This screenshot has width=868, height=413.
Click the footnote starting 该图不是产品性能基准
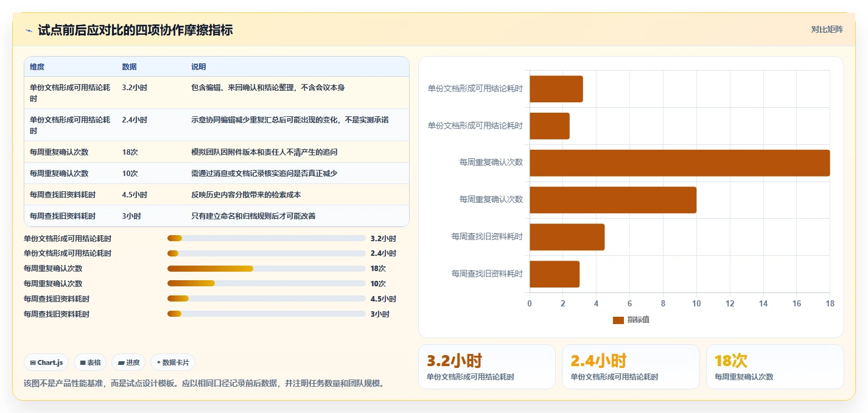point(204,384)
